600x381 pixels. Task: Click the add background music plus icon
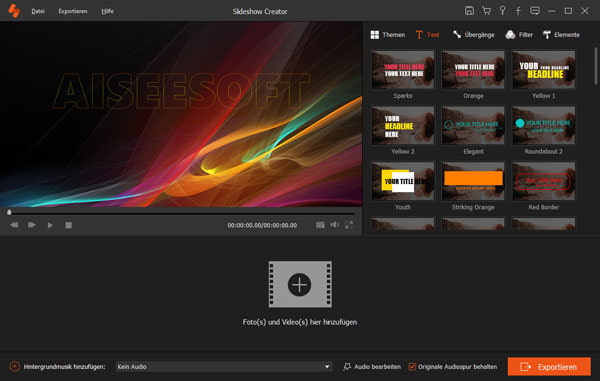coord(15,366)
